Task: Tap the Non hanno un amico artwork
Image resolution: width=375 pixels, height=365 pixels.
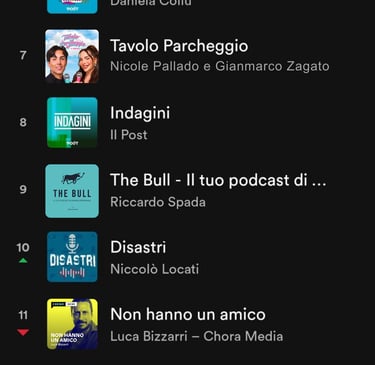Action: click(x=72, y=324)
